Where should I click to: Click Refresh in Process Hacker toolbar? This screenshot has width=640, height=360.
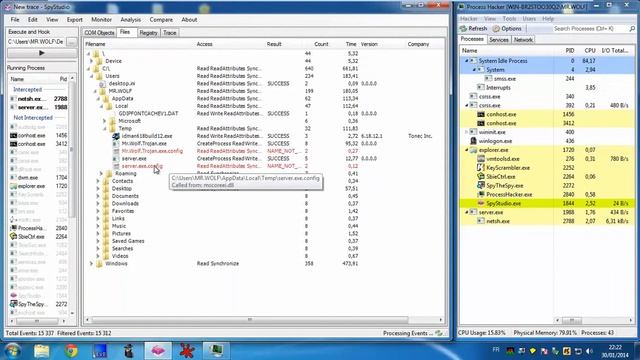pyautogui.click(x=473, y=29)
